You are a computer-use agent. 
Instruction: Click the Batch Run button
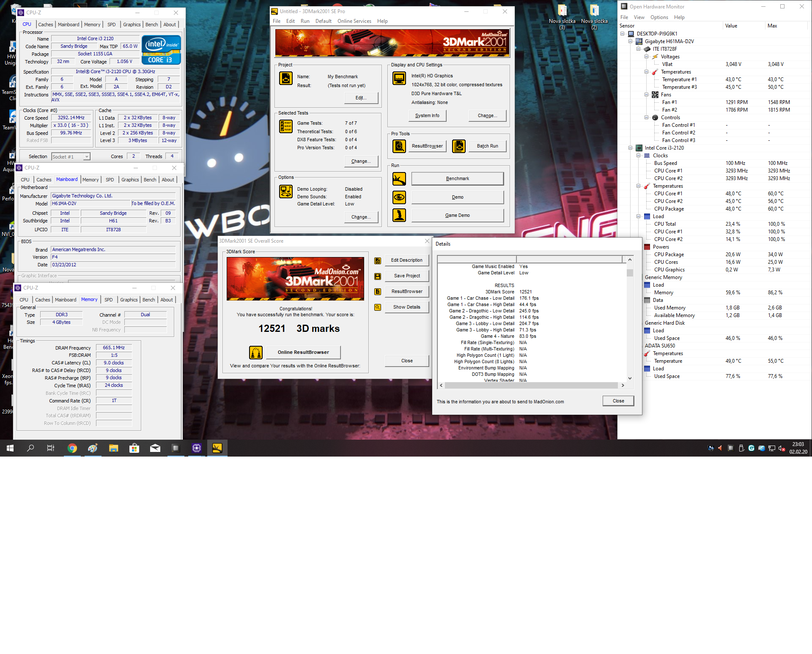pyautogui.click(x=487, y=146)
